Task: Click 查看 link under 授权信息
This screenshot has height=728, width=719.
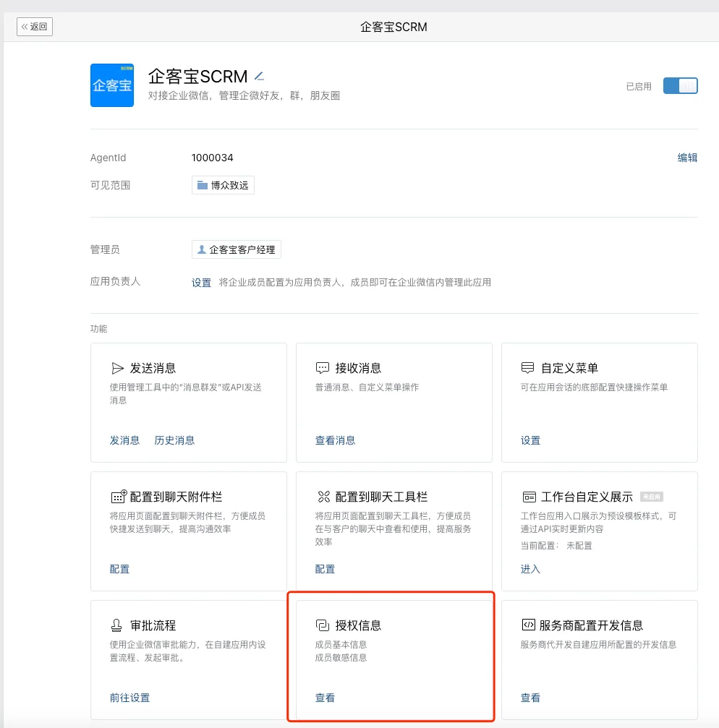Action: coord(325,698)
